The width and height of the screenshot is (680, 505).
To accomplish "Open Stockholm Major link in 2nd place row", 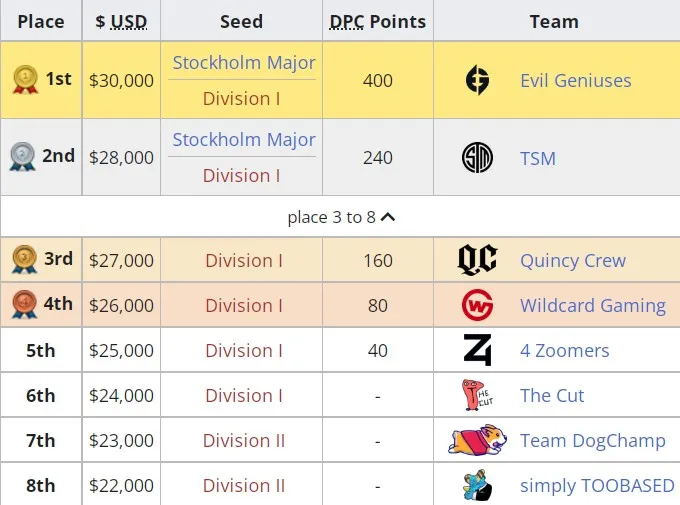I will (244, 140).
